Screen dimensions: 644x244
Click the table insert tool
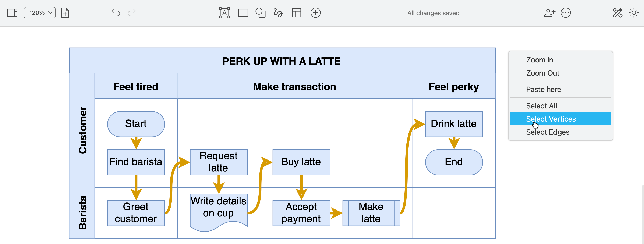coord(296,12)
